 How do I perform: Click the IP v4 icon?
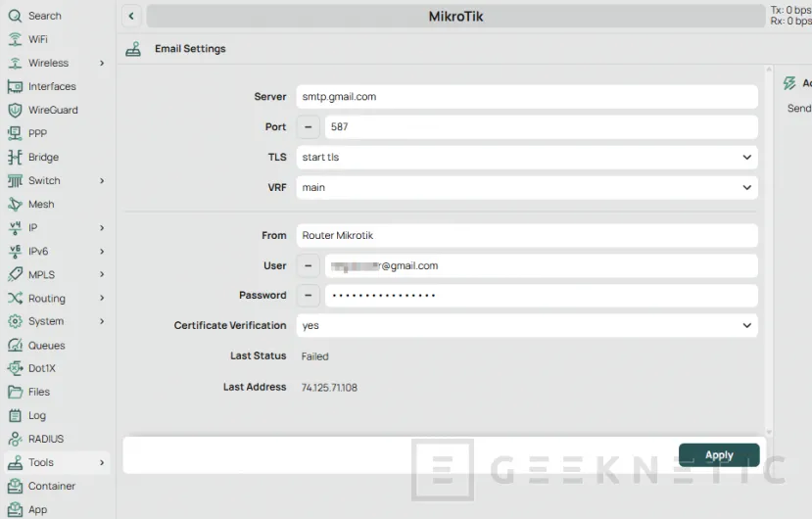[15, 228]
